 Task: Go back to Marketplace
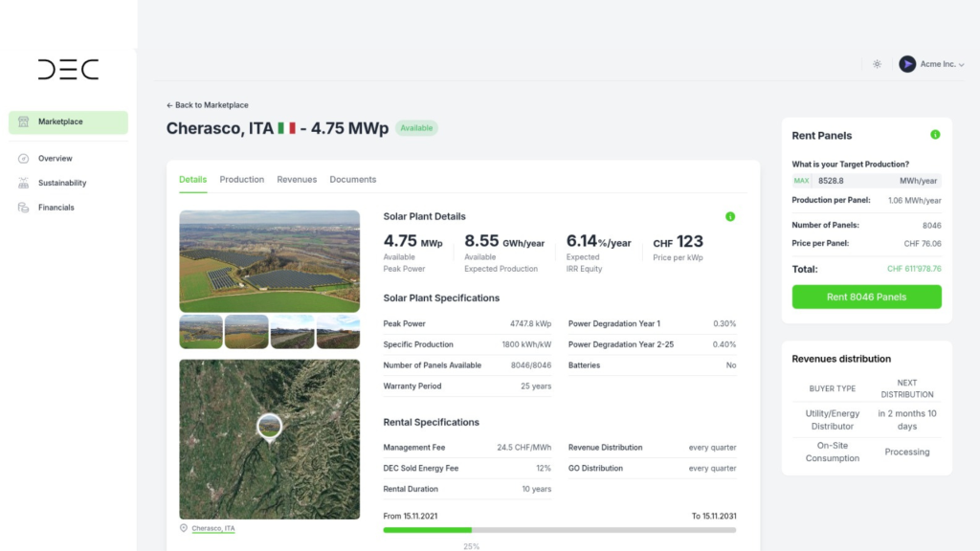pyautogui.click(x=207, y=105)
